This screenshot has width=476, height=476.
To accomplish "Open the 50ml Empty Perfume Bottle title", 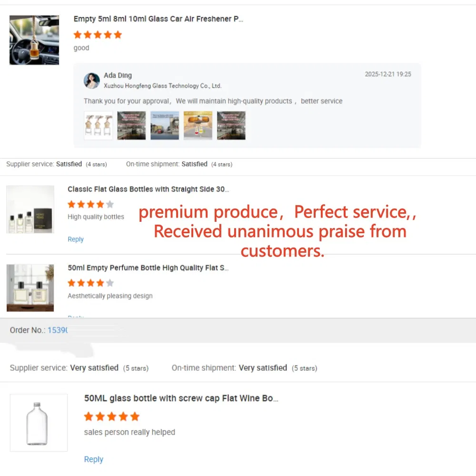I will 148,268.
